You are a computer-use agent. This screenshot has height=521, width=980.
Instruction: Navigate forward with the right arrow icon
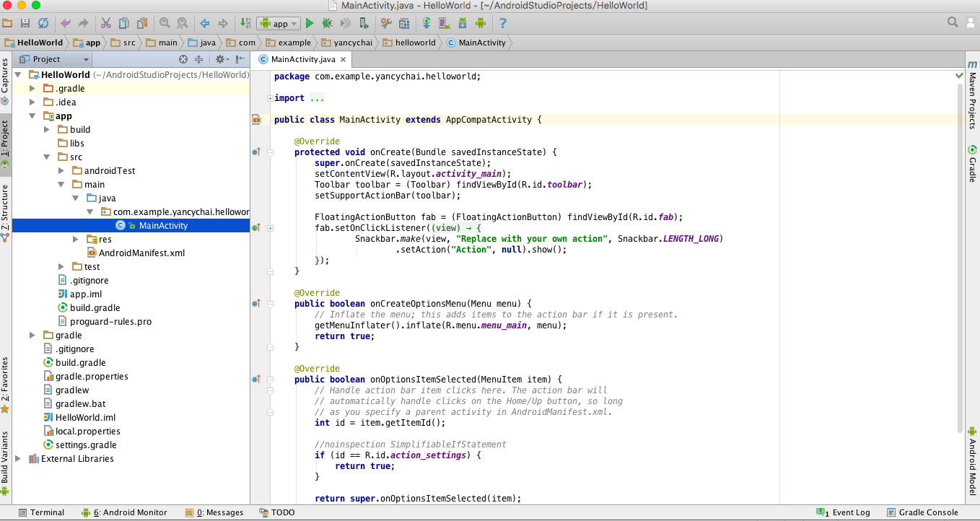222,23
